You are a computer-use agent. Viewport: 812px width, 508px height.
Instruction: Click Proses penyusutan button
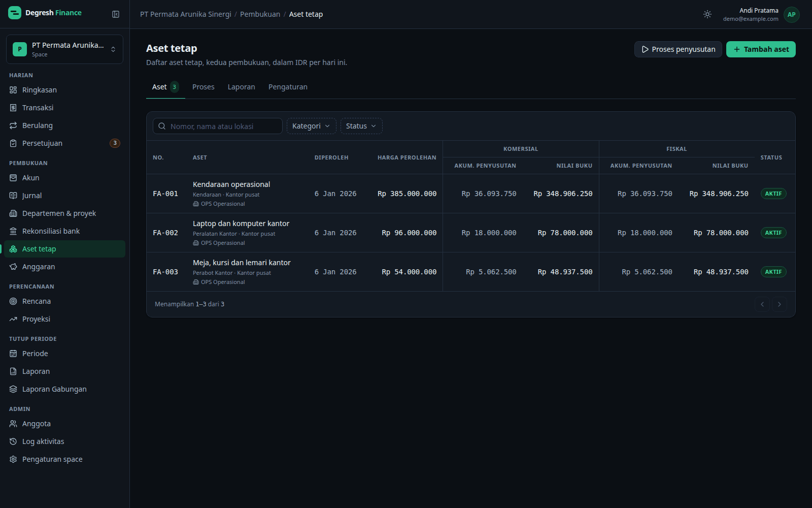click(678, 49)
